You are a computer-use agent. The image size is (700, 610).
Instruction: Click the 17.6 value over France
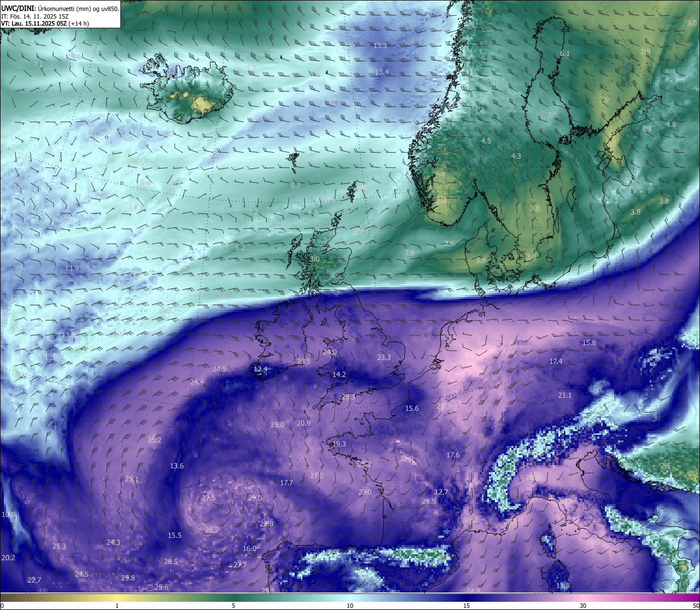(453, 455)
